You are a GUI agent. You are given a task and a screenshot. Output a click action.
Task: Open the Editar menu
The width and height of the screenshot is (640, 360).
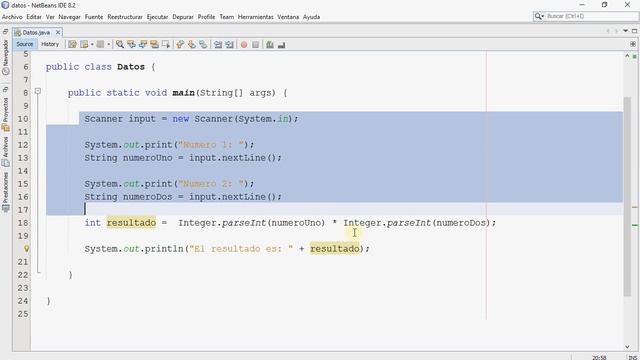pos(34,17)
